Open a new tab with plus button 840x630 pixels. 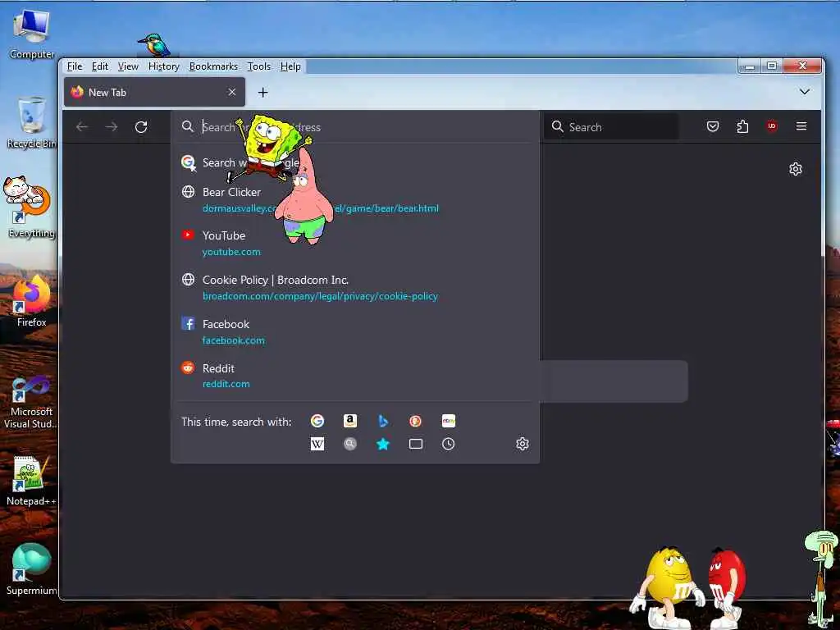point(262,93)
